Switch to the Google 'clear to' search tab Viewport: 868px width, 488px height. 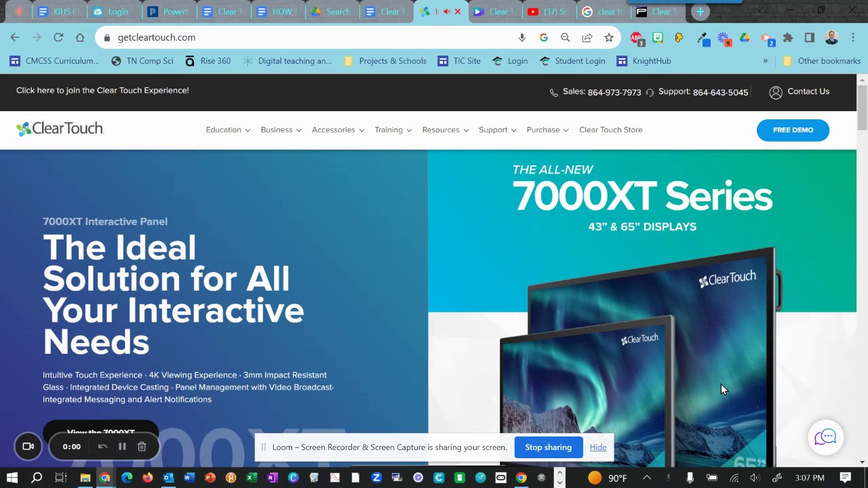pyautogui.click(x=603, y=12)
